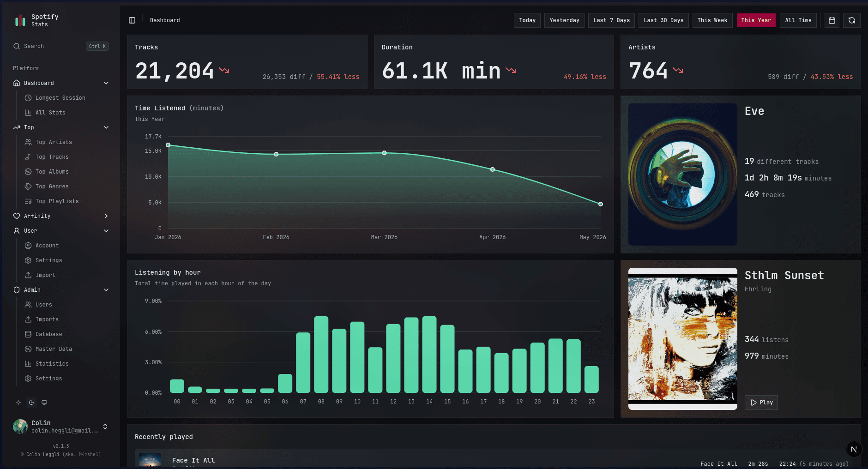Click the Database icon
The width and height of the screenshot is (868, 469).
click(x=28, y=334)
